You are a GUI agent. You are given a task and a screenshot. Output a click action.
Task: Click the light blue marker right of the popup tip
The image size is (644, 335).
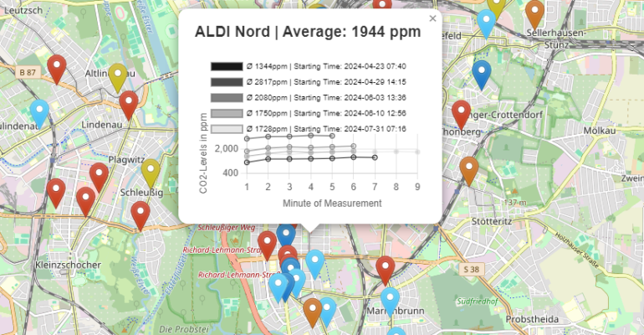point(315,265)
